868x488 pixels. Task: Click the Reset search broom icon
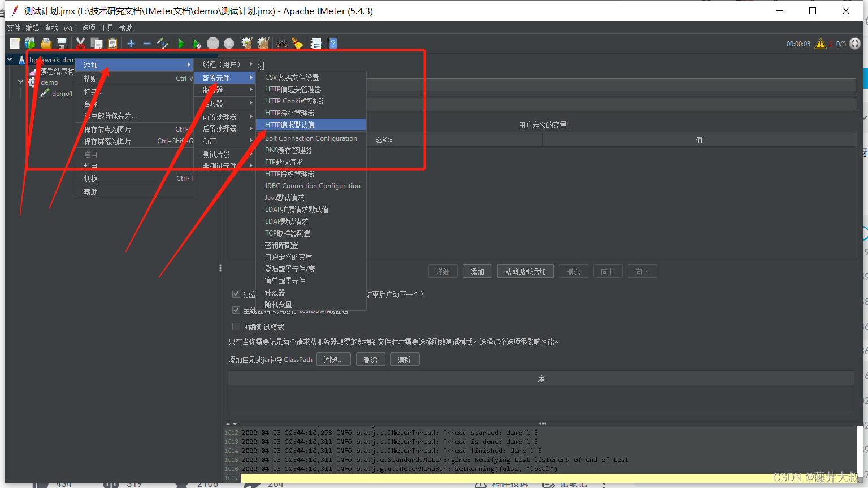pyautogui.click(x=298, y=43)
